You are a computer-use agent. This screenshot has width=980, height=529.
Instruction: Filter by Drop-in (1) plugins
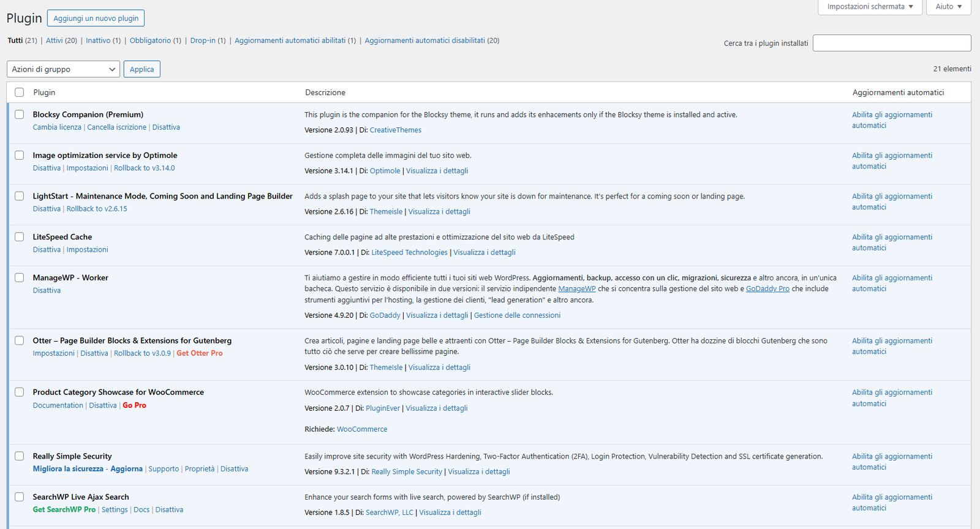[x=208, y=40]
